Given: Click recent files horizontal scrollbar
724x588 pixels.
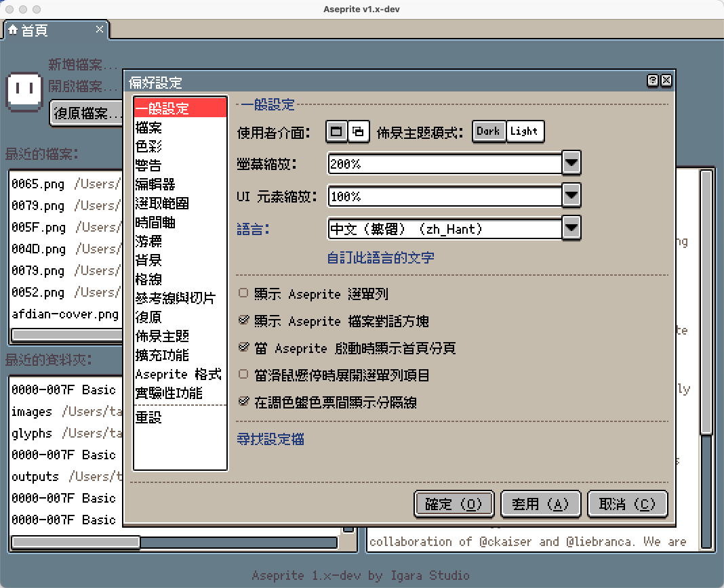Looking at the screenshot, I should tap(67, 335).
